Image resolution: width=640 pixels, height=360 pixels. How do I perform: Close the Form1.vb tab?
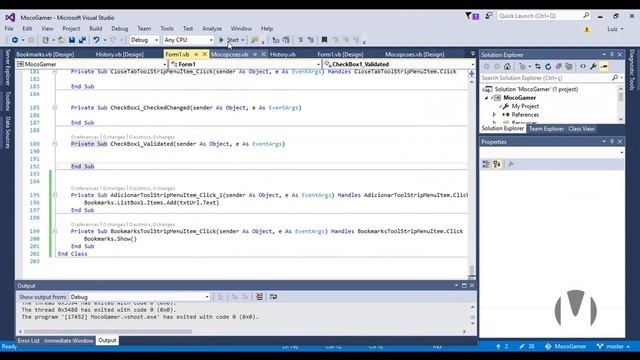tap(204, 54)
